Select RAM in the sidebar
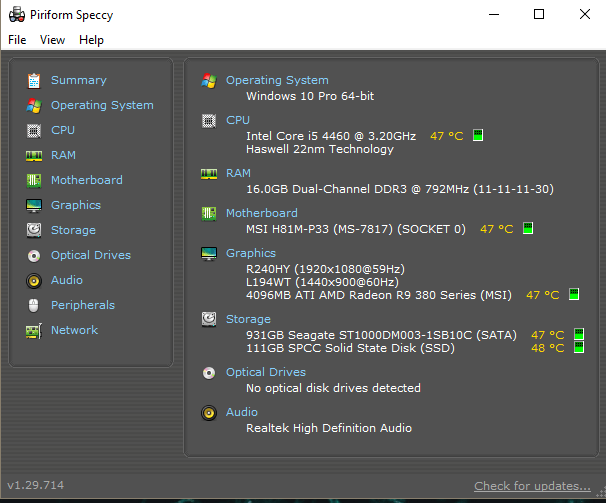Image resolution: width=606 pixels, height=503 pixels. coord(63,155)
